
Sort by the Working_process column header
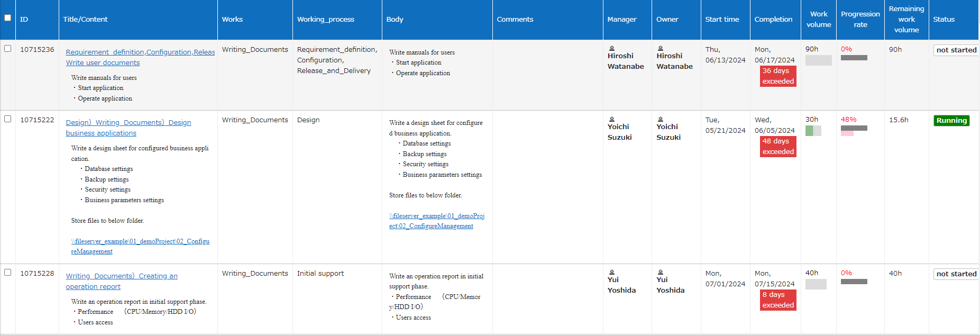[337, 20]
